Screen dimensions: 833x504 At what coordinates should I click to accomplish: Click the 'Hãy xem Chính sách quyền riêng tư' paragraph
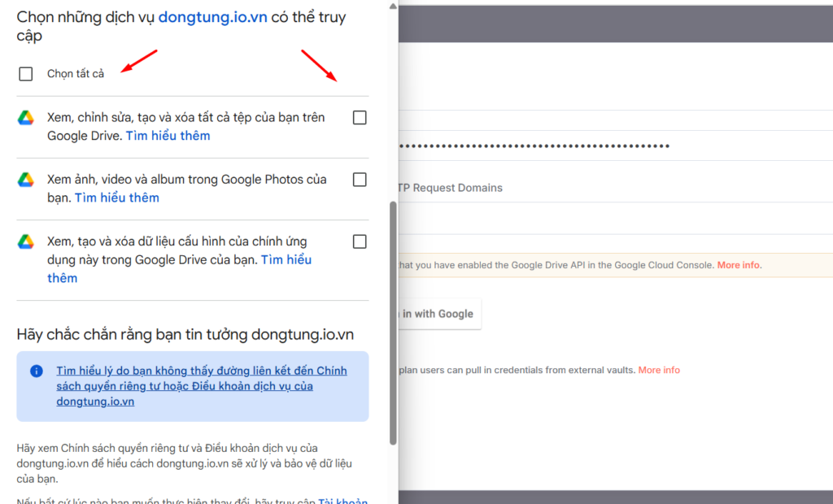[185, 463]
